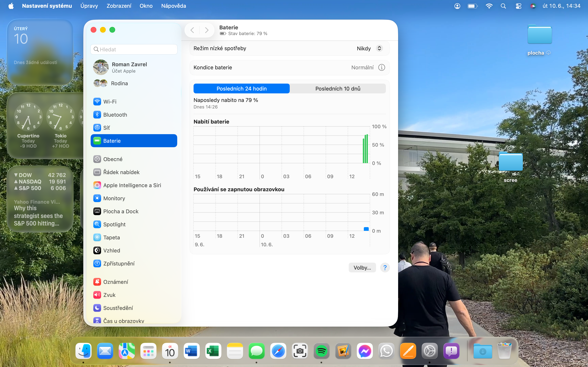Open the Nápověda menu
Viewport: 588px width, 367px height.
pyautogui.click(x=174, y=6)
